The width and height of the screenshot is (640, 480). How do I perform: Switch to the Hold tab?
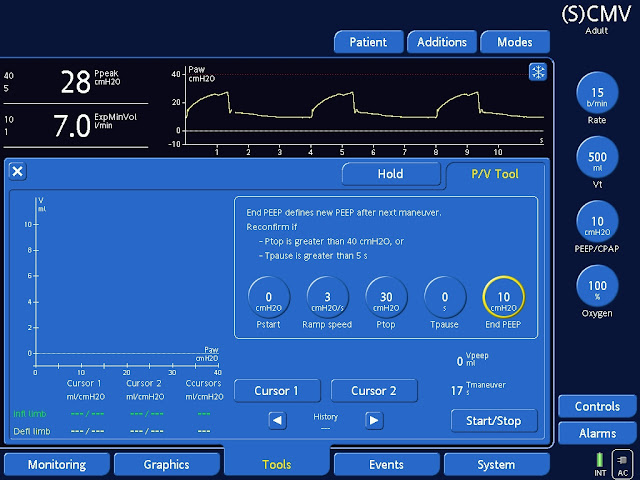click(x=391, y=174)
